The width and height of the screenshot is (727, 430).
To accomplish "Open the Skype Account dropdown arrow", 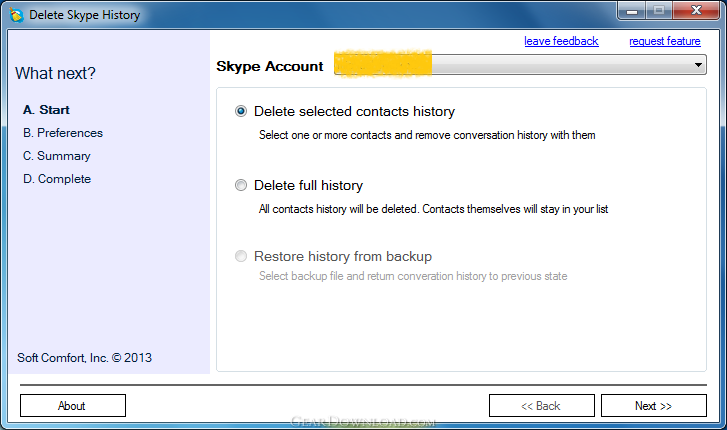I will [698, 65].
